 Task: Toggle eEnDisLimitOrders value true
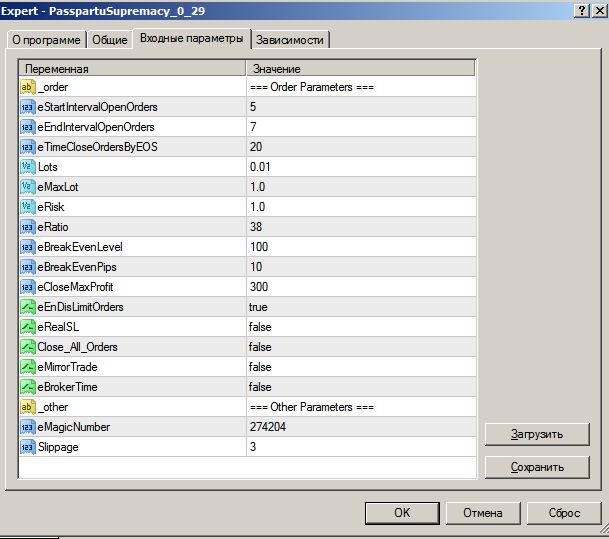pos(361,307)
